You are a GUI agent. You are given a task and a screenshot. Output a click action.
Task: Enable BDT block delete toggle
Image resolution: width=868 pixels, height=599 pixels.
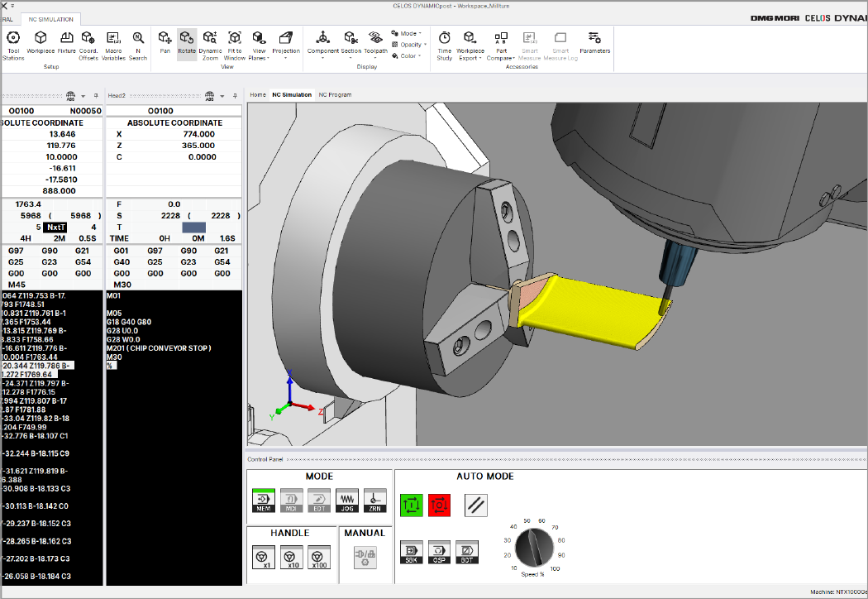click(467, 552)
